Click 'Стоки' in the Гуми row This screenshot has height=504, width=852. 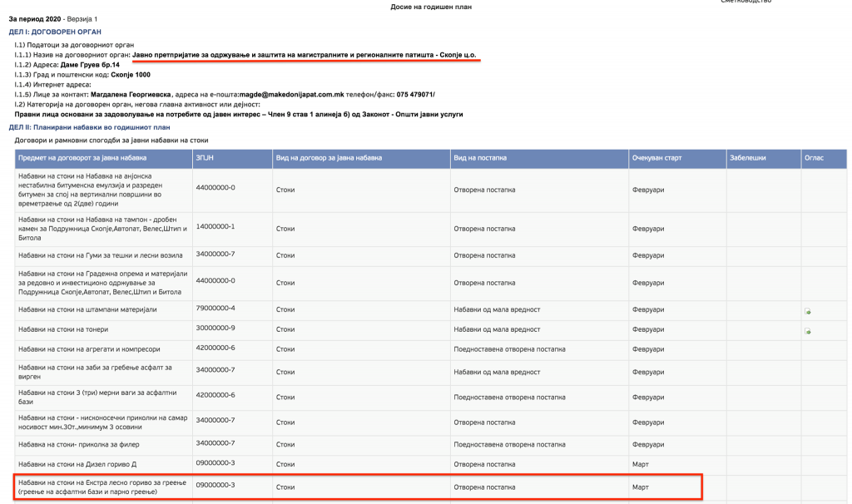point(285,255)
